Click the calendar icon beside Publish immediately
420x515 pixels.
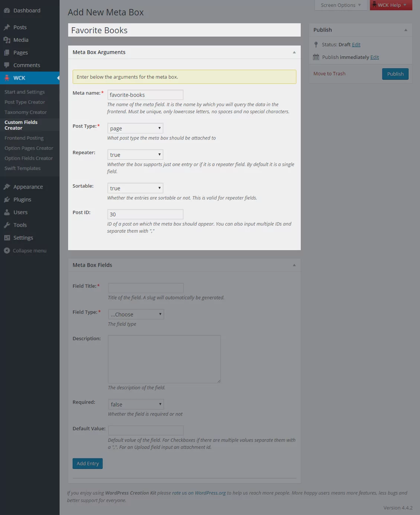tap(316, 57)
